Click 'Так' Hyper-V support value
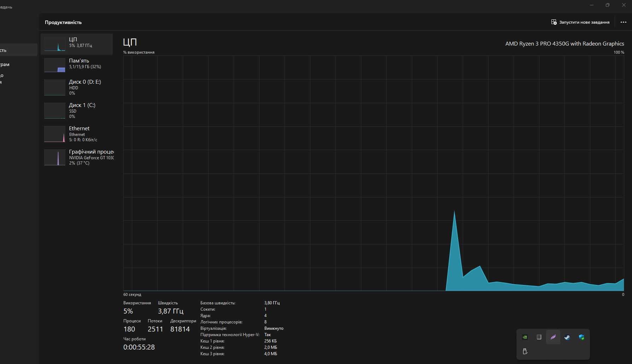Image resolution: width=632 pixels, height=364 pixels. pyautogui.click(x=268, y=335)
